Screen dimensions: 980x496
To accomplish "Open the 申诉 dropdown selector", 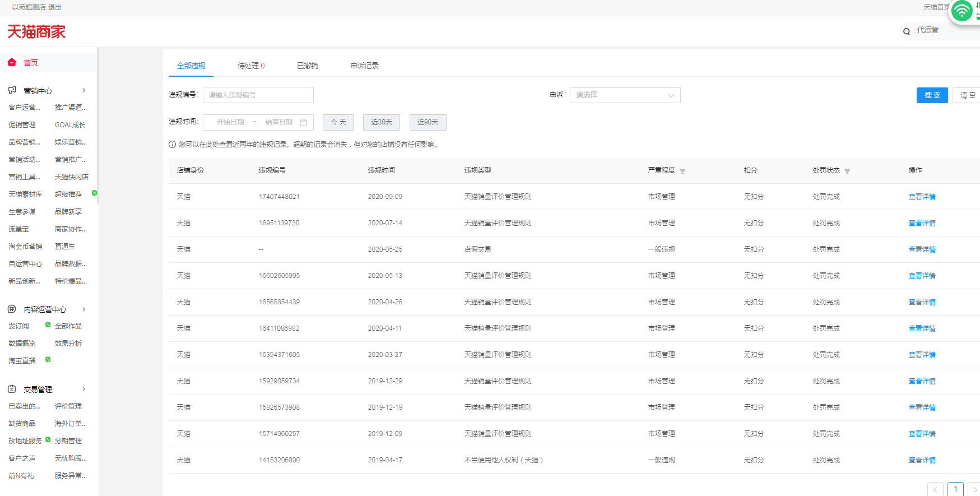I will 625,95.
